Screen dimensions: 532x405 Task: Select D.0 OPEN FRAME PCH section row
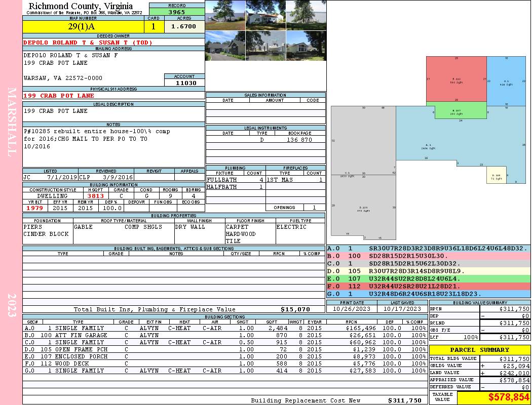tap(225, 349)
